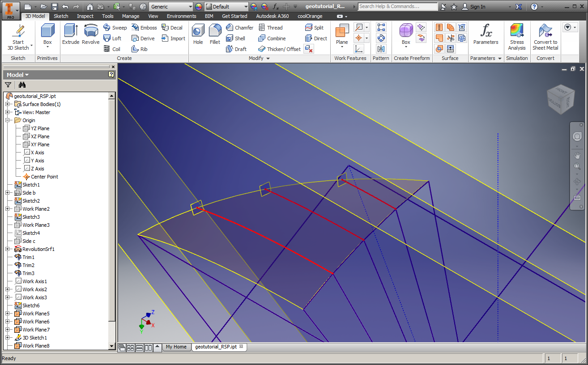Image resolution: width=588 pixels, height=365 pixels.
Task: Click the Search Help & Commands field
Action: pos(398,7)
